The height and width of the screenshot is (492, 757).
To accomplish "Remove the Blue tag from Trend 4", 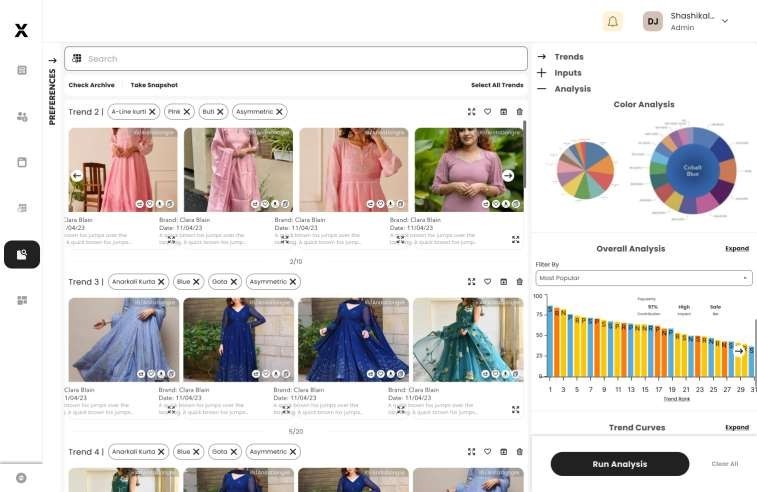I will 196,451.
